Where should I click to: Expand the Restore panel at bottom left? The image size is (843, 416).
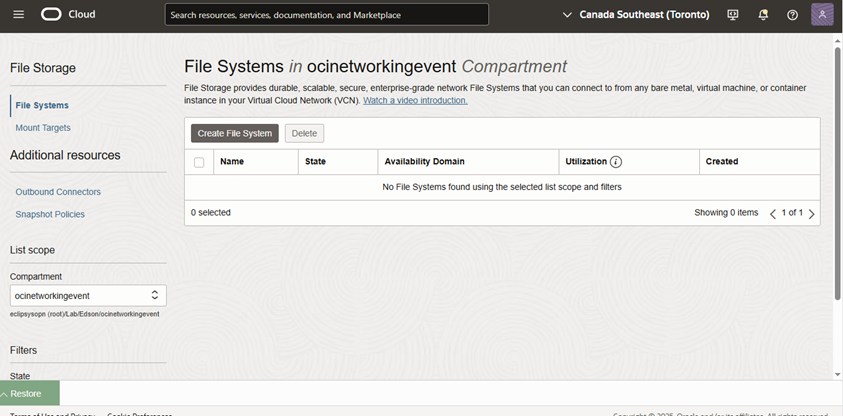click(29, 393)
